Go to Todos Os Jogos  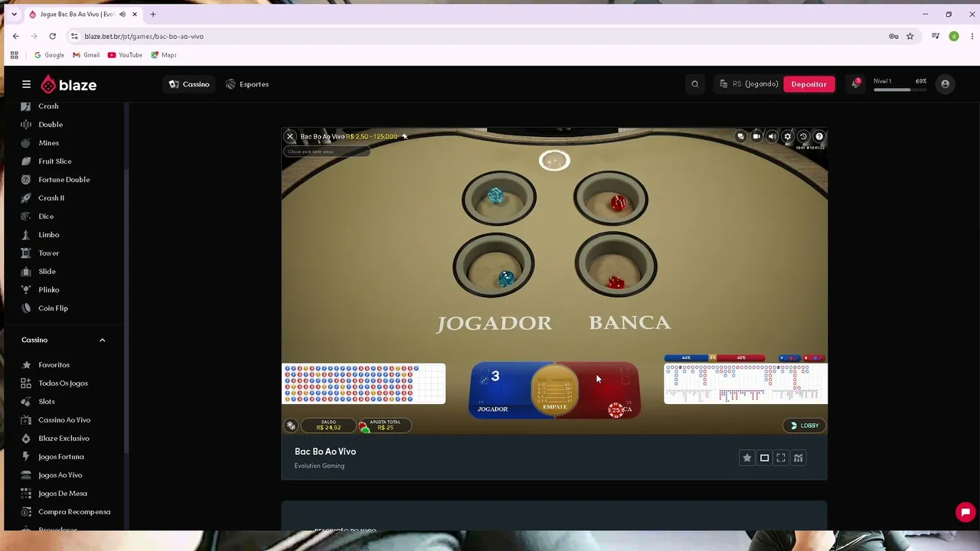pyautogui.click(x=63, y=383)
